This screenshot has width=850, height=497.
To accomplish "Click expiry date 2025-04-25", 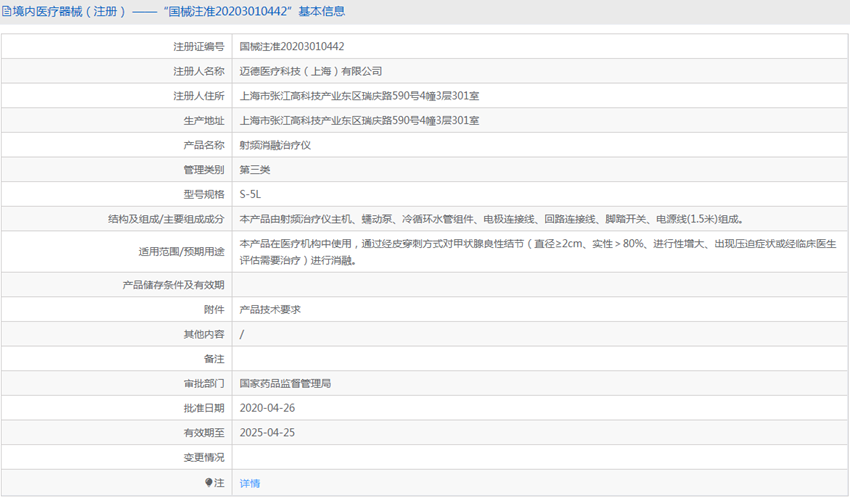I will click(x=267, y=433).
